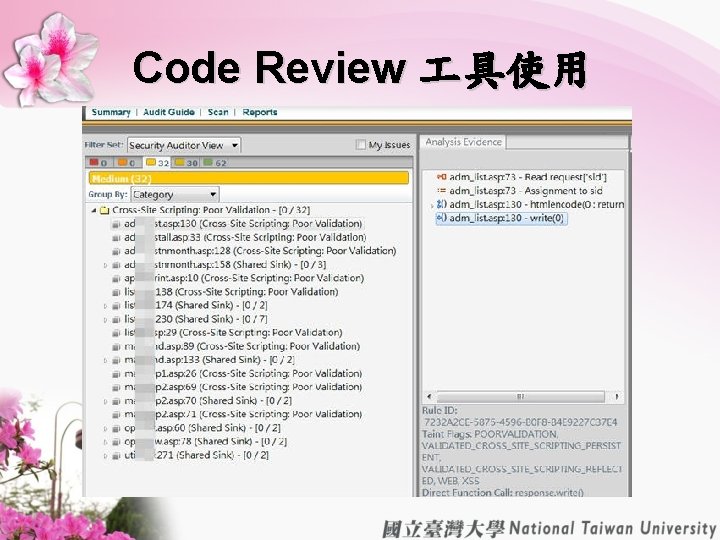Image resolution: width=720 pixels, height=540 pixels.
Task: Select the 30 issues folder tab
Action: 186,163
